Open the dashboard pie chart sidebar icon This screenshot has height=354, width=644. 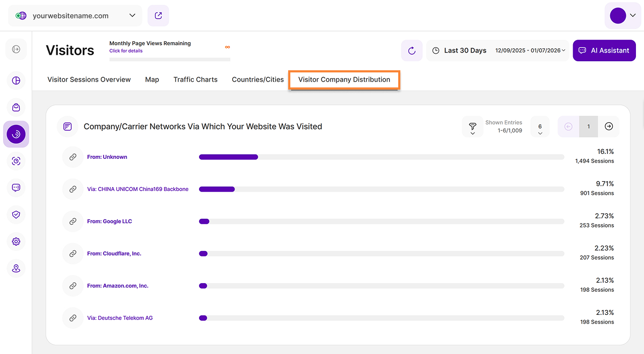click(16, 80)
